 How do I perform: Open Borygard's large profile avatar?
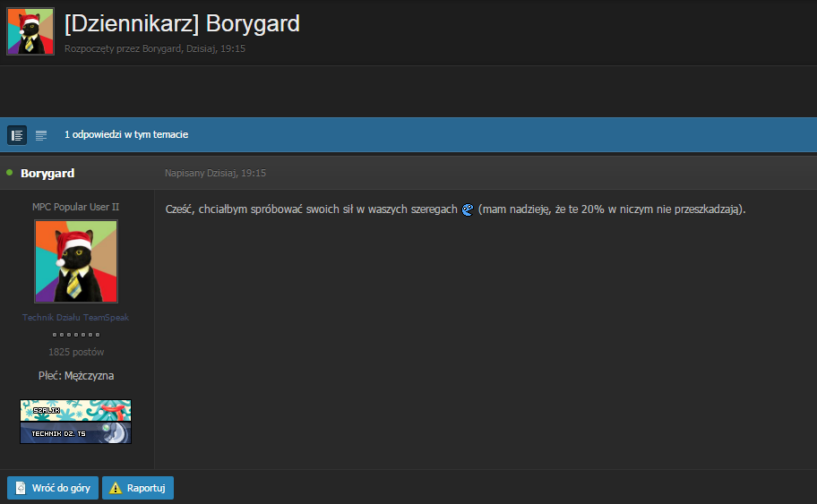click(x=76, y=261)
